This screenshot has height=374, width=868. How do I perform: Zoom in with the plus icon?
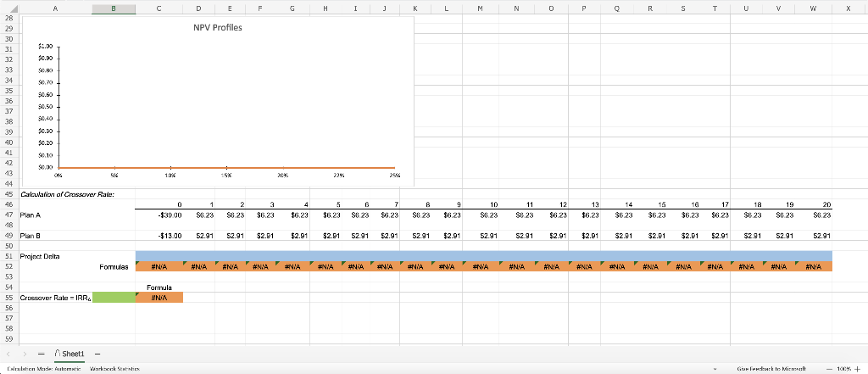tap(858, 368)
